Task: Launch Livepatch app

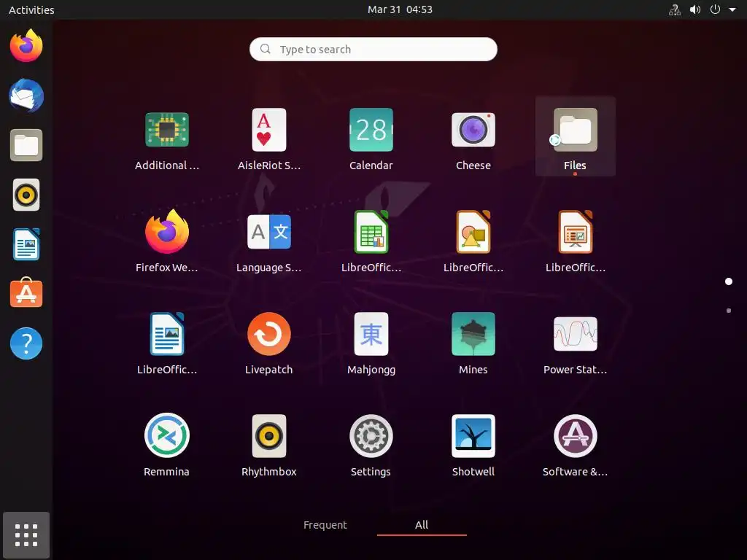Action: [x=268, y=333]
